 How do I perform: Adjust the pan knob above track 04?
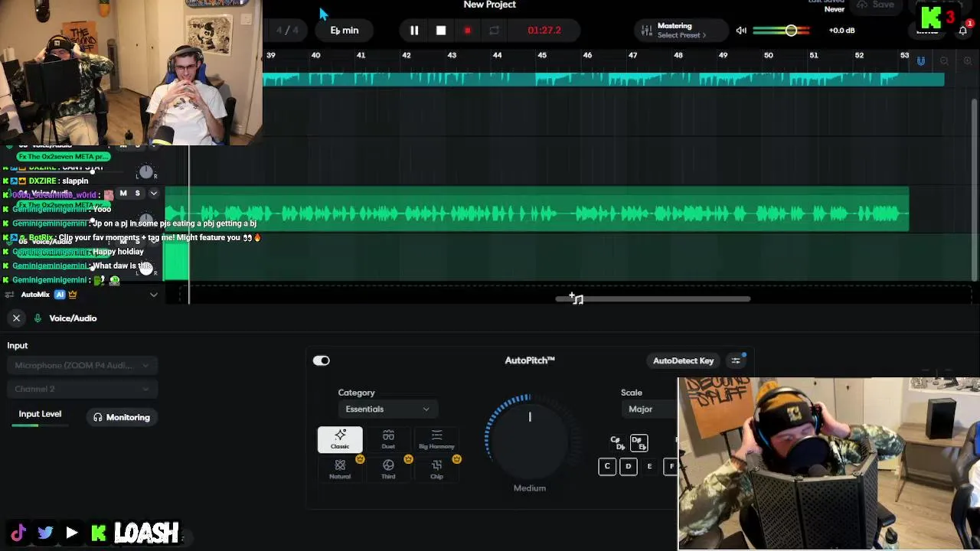click(x=145, y=172)
